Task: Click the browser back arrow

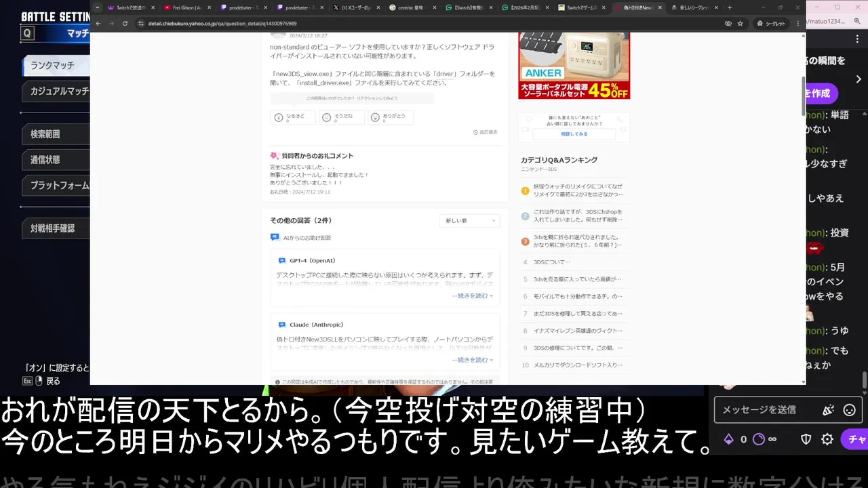Action: pos(98,23)
